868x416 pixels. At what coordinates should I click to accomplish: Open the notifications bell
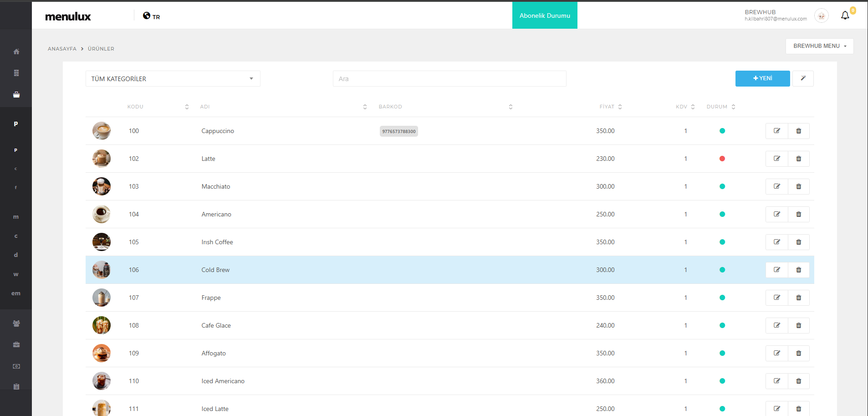pos(845,15)
